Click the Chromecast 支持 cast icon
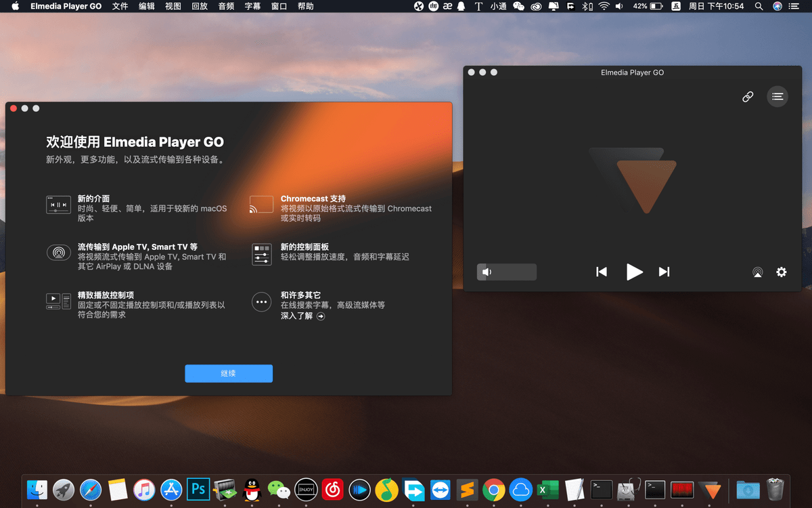This screenshot has height=508, width=812. click(x=261, y=205)
